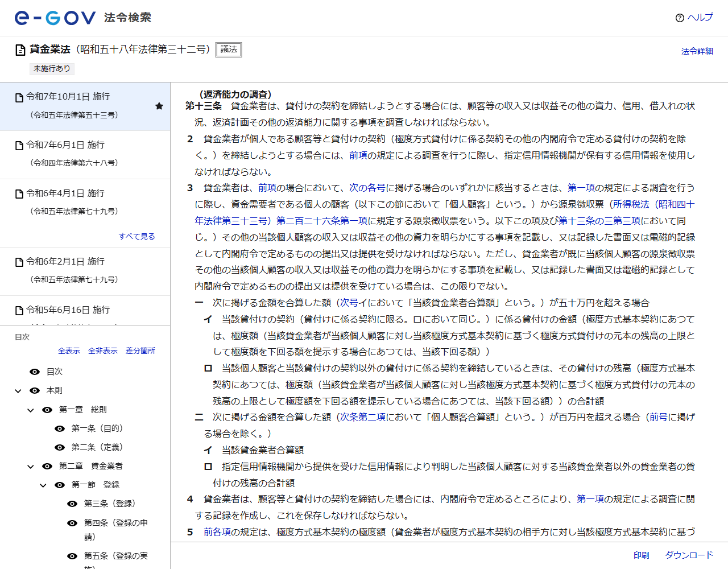Viewport: 728px width, 569px height.
Task: Collapse the 第一節 登録 chevron
Action: [x=43, y=485]
